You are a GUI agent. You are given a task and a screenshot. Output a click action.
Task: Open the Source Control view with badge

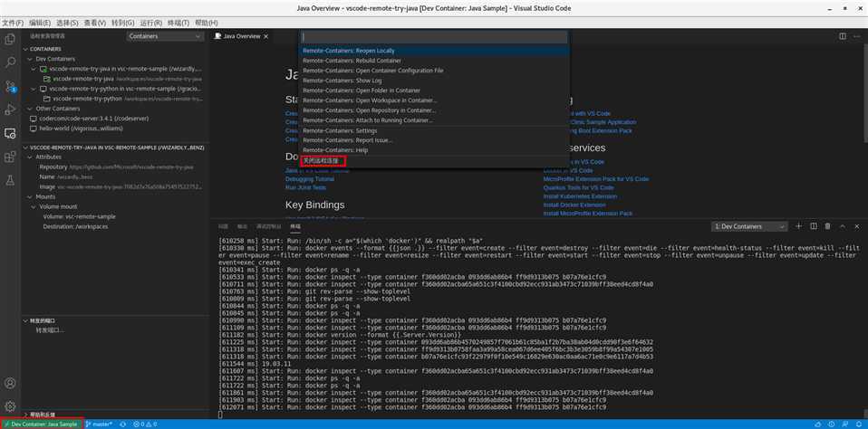tap(10, 86)
